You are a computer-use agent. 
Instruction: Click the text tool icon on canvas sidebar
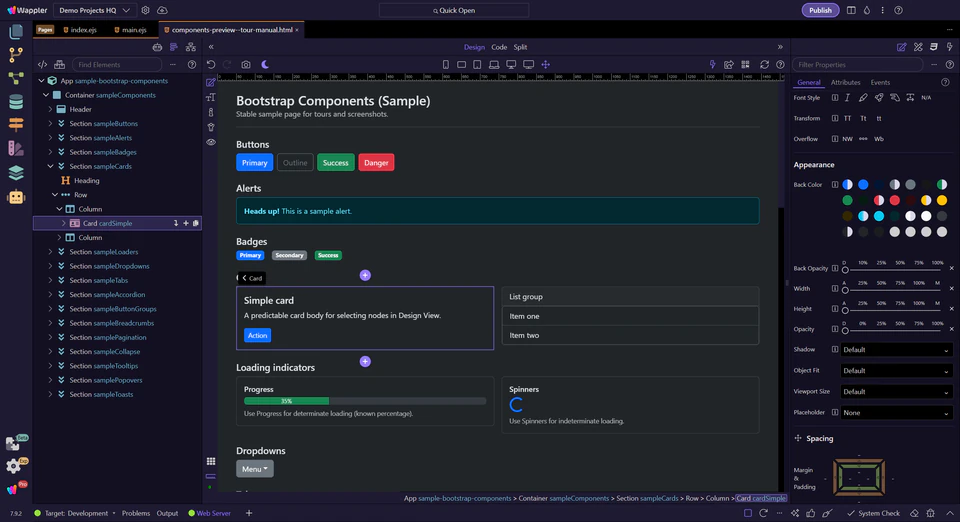pos(211,97)
